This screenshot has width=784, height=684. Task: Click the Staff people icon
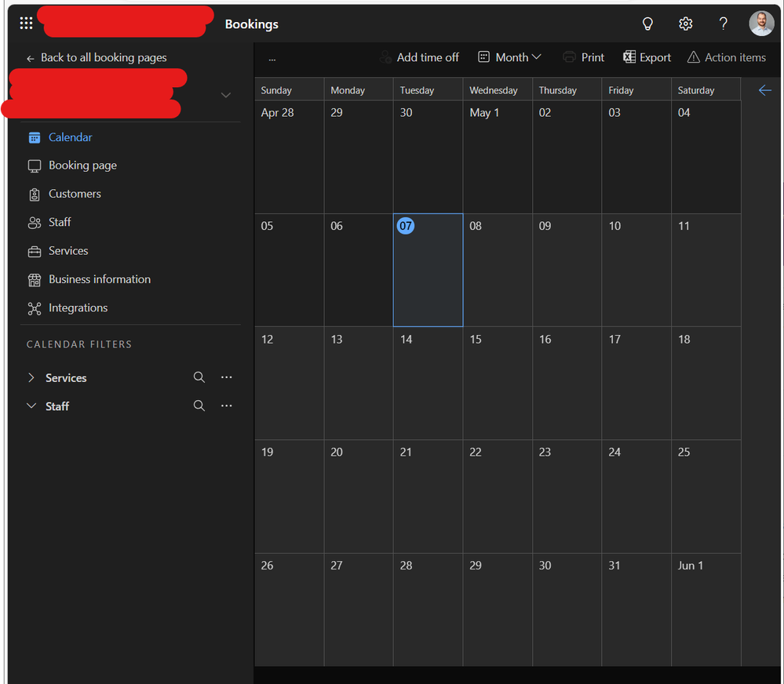click(34, 223)
